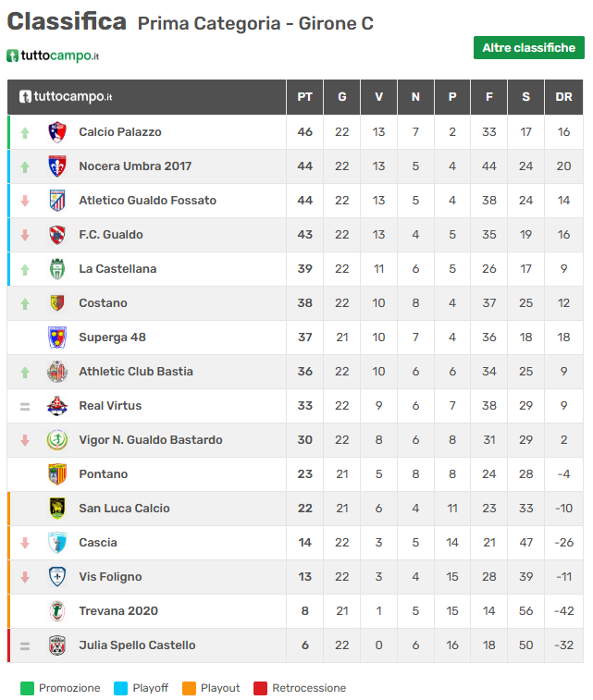Click the La Castellana team crest
Image resolution: width=593 pixels, height=700 pixels.
pyautogui.click(x=57, y=269)
